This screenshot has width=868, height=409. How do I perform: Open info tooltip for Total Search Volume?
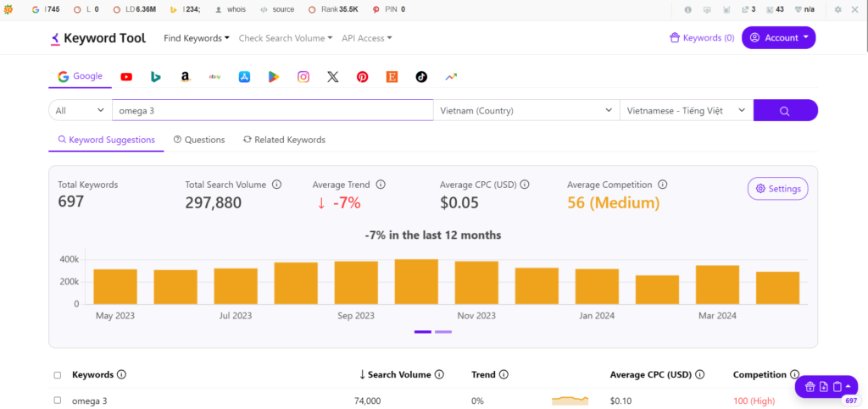coord(277,185)
